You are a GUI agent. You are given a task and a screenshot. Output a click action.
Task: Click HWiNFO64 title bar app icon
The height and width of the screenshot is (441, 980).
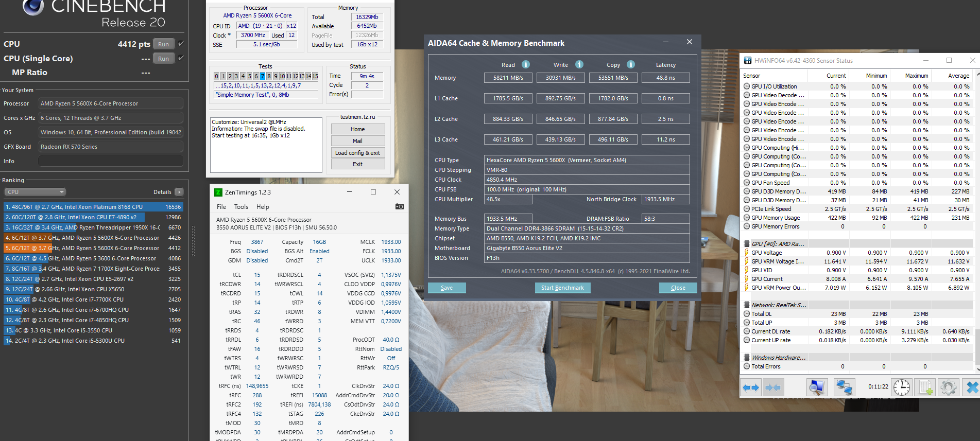[747, 61]
